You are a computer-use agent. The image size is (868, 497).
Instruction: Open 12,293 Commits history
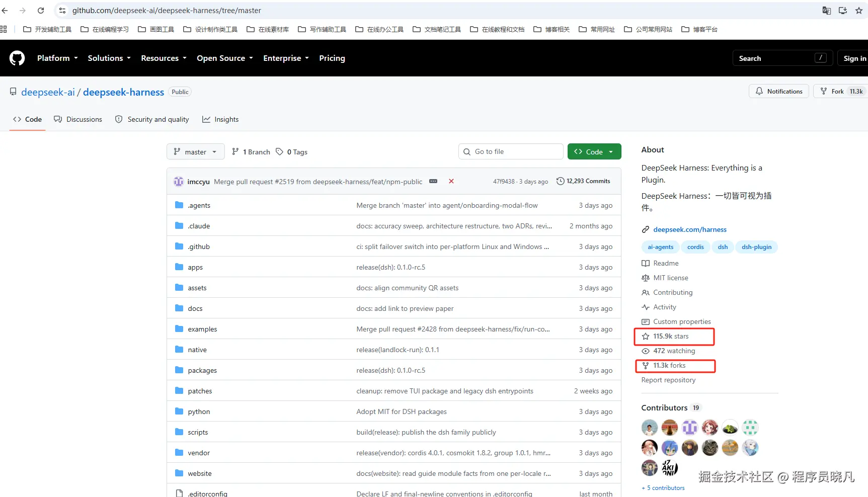click(x=583, y=181)
